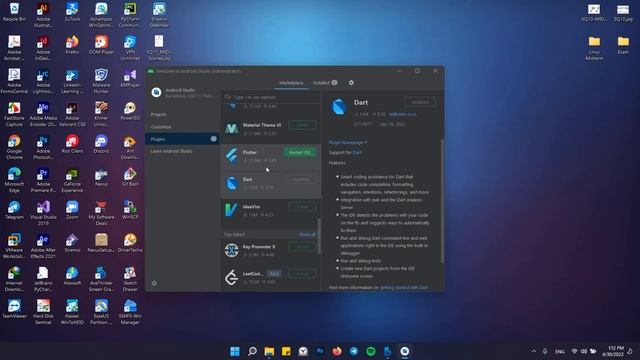Open Telegram from the taskbar

(354, 351)
